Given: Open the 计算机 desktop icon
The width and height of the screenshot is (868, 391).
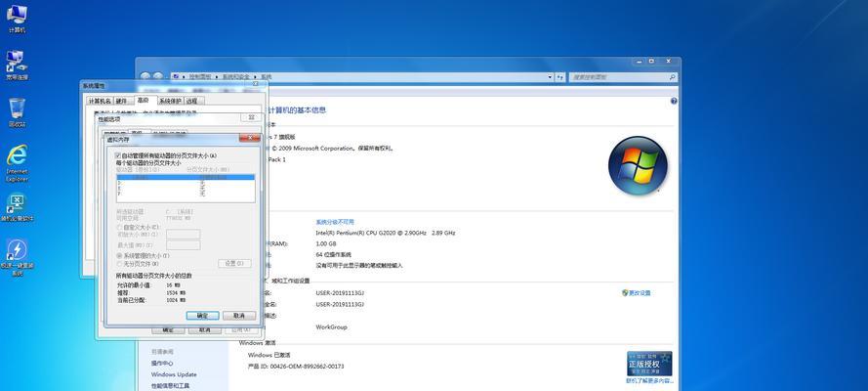Looking at the screenshot, I should pyautogui.click(x=17, y=18).
